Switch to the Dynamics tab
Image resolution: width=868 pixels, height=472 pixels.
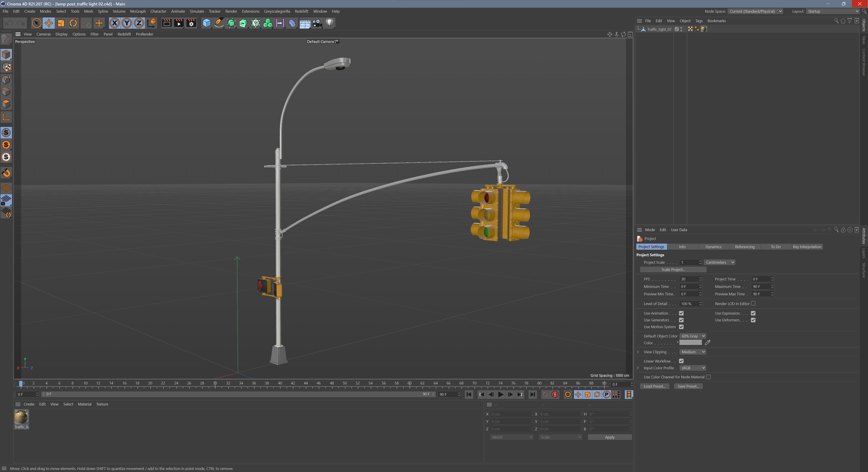pos(713,247)
